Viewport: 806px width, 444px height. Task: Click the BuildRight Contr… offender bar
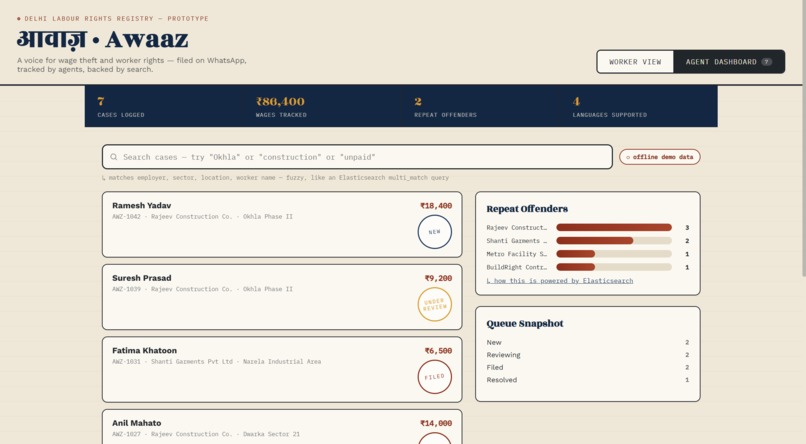614,267
